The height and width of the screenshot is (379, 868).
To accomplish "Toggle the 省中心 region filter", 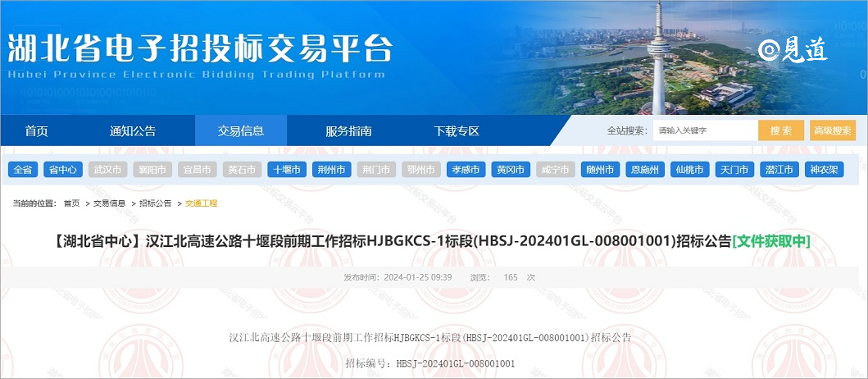I will tap(62, 170).
